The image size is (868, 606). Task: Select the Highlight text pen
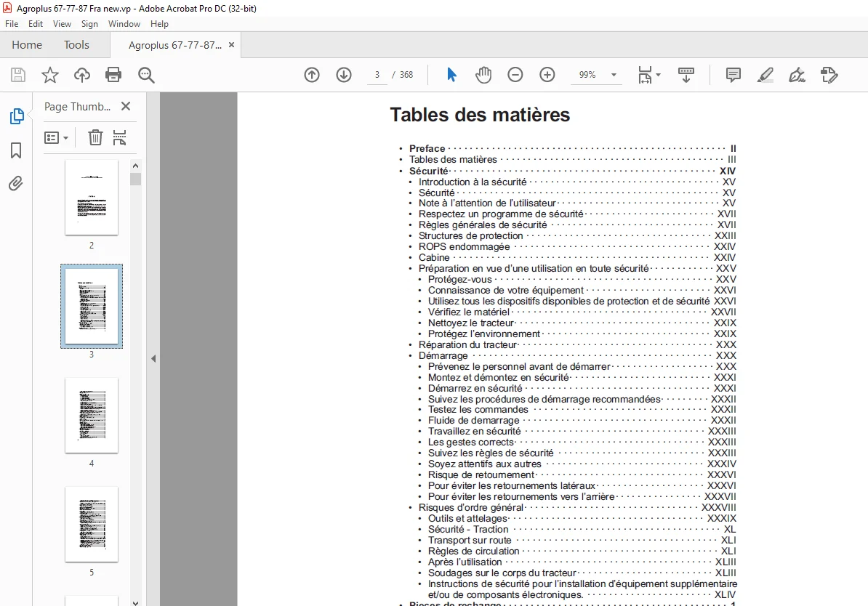(765, 75)
